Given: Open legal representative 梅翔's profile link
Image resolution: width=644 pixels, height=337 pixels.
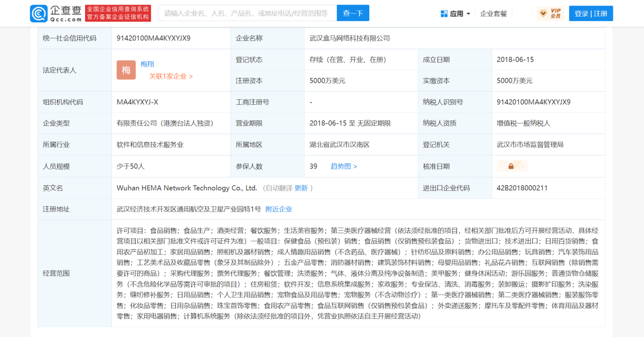Looking at the screenshot, I should click(x=147, y=64).
